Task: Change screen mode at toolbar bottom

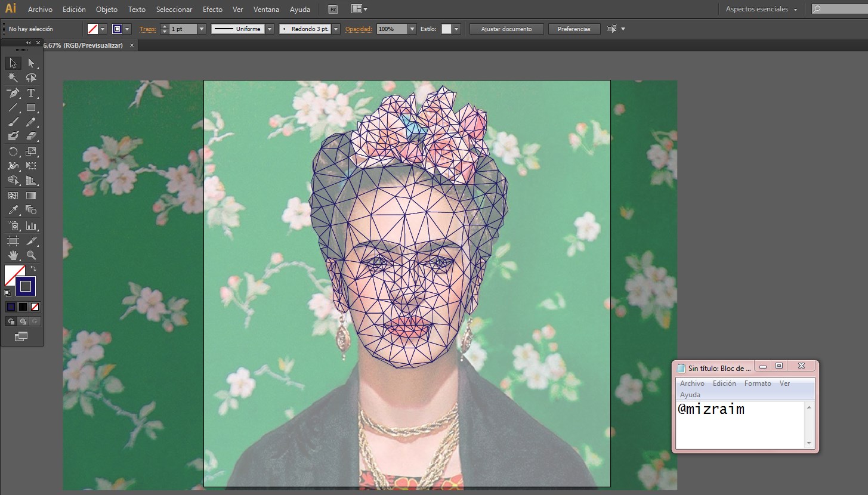Action: (x=21, y=337)
